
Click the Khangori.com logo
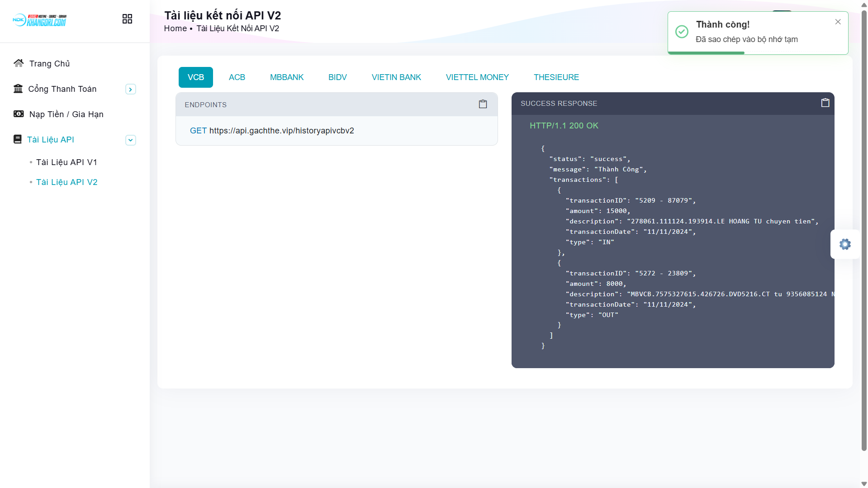[40, 20]
